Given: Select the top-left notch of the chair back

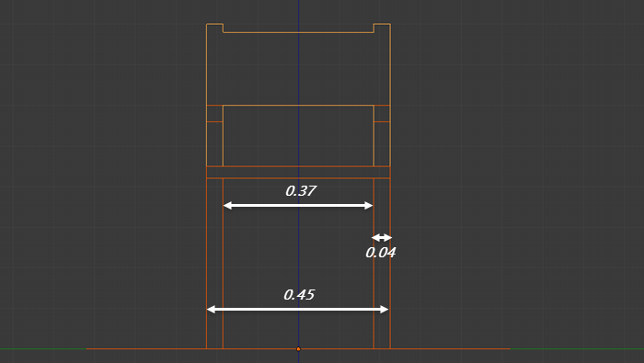Looking at the screenshot, I should (x=214, y=28).
